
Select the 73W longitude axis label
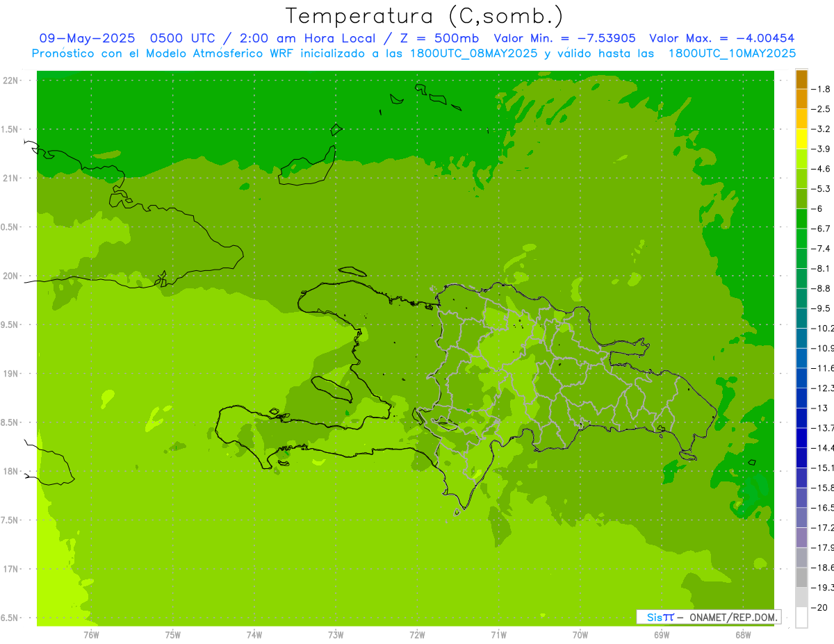[336, 634]
